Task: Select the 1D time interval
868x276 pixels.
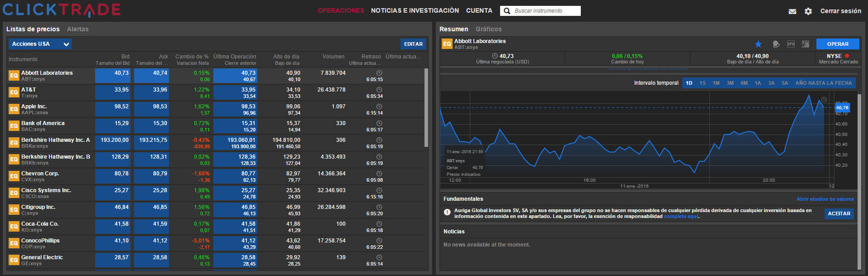Action: point(689,83)
